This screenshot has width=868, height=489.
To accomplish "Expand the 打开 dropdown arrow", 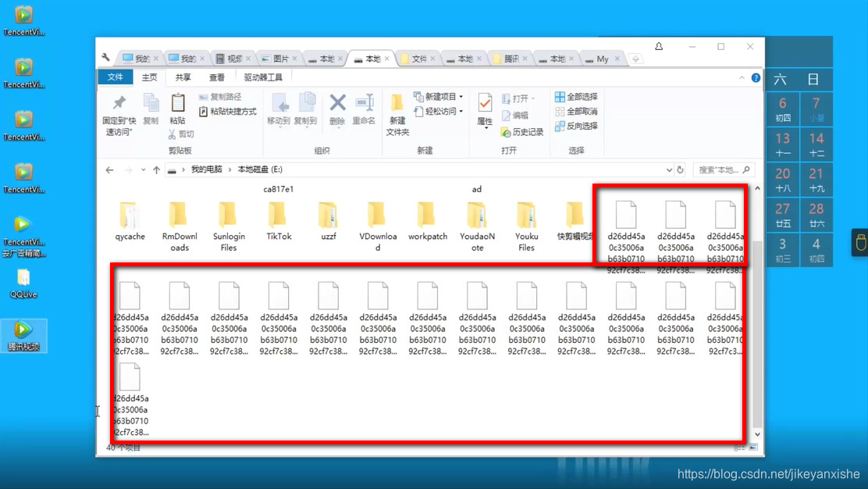I will point(532,98).
